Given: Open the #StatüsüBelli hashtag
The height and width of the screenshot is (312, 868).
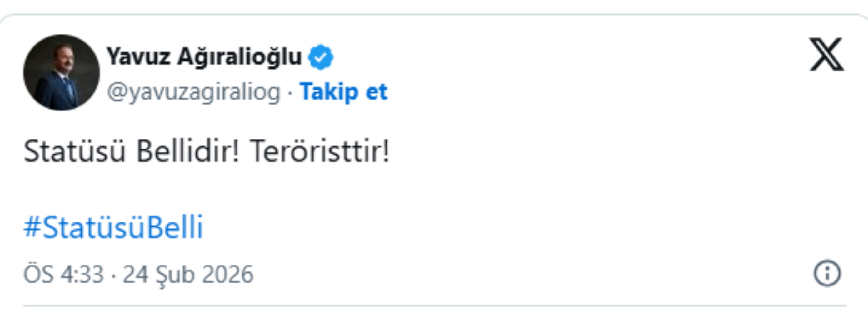Looking at the screenshot, I should tap(113, 227).
